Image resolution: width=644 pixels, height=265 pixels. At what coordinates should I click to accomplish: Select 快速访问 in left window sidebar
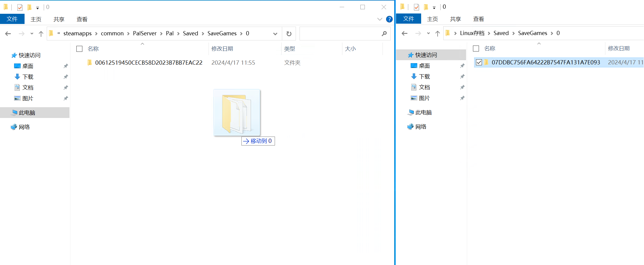(x=29, y=55)
